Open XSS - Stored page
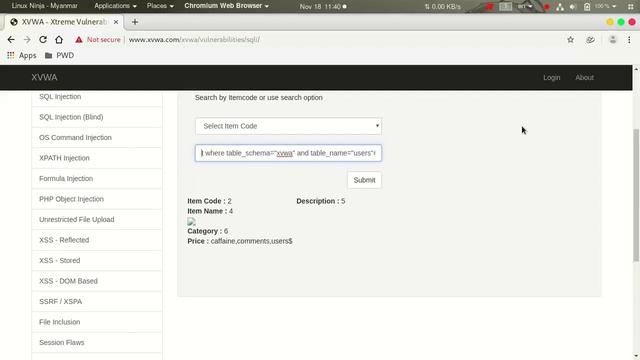The image size is (640, 360). tap(97, 260)
